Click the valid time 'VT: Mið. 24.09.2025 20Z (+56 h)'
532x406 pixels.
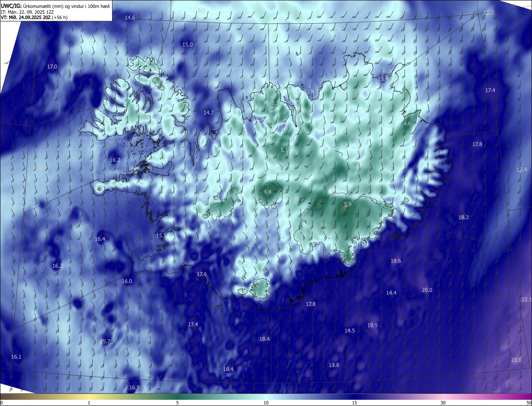coord(34,17)
